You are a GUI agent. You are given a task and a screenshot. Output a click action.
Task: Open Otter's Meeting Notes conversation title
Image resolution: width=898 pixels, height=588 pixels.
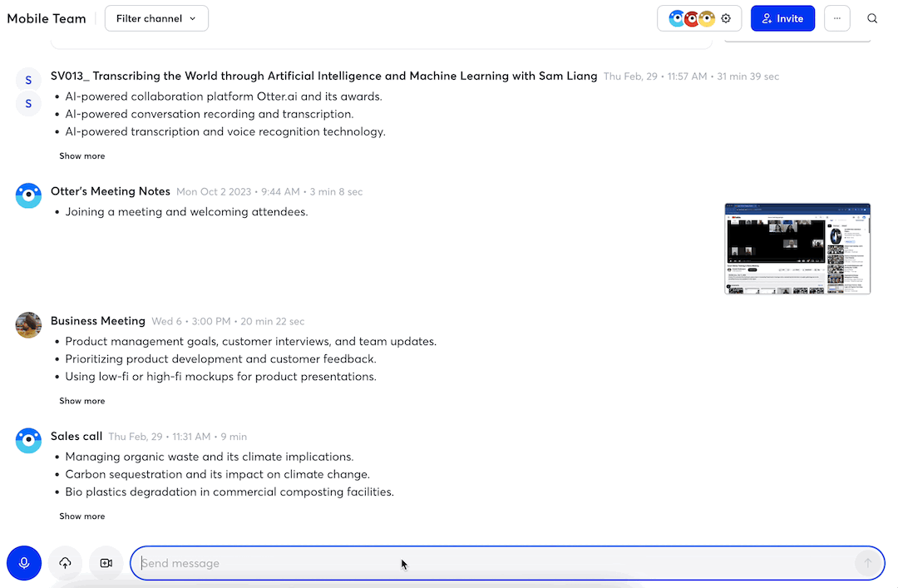(110, 191)
